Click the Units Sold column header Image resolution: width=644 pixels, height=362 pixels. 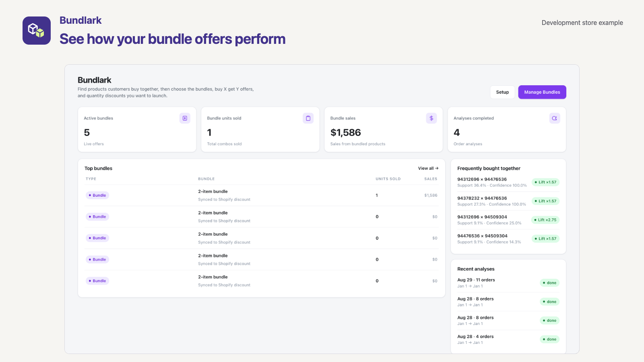tap(388, 179)
